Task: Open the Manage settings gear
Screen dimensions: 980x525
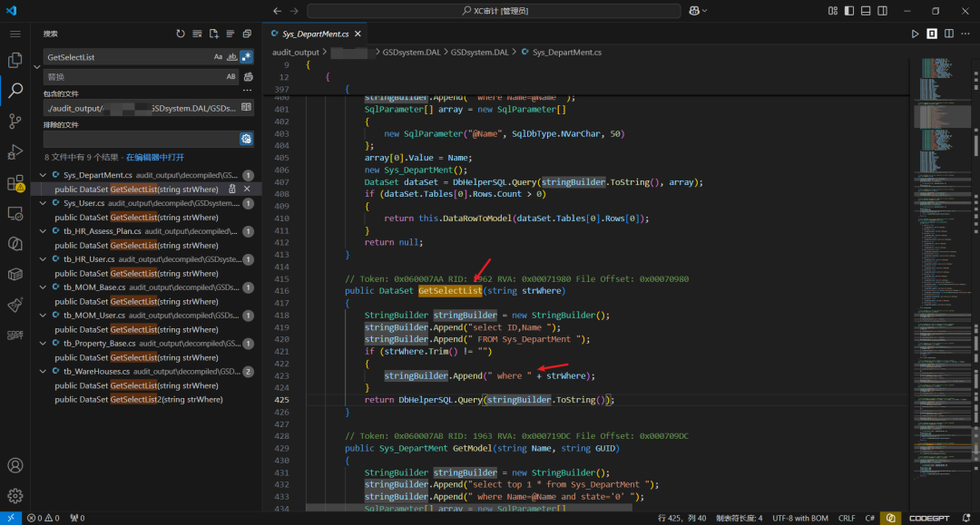Action: coord(15,496)
